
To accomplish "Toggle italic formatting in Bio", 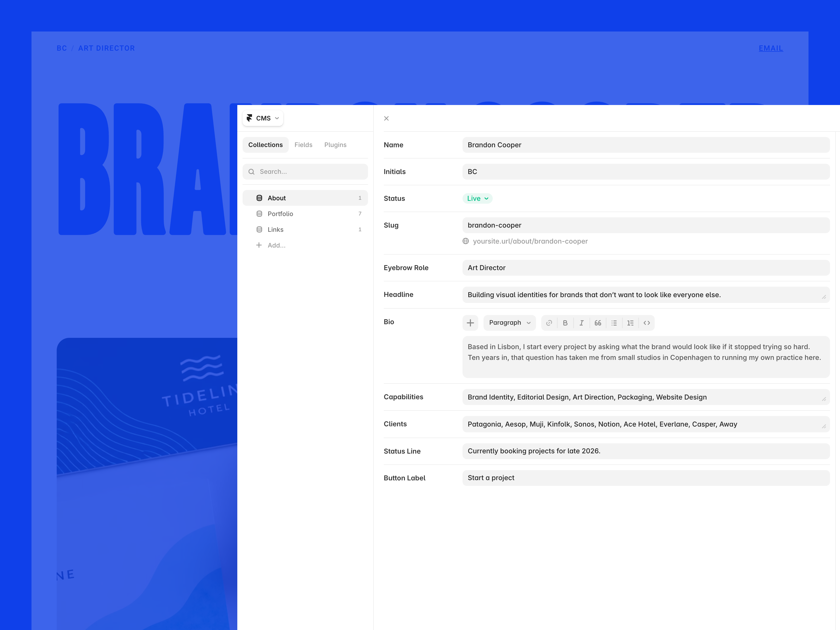I will (581, 323).
